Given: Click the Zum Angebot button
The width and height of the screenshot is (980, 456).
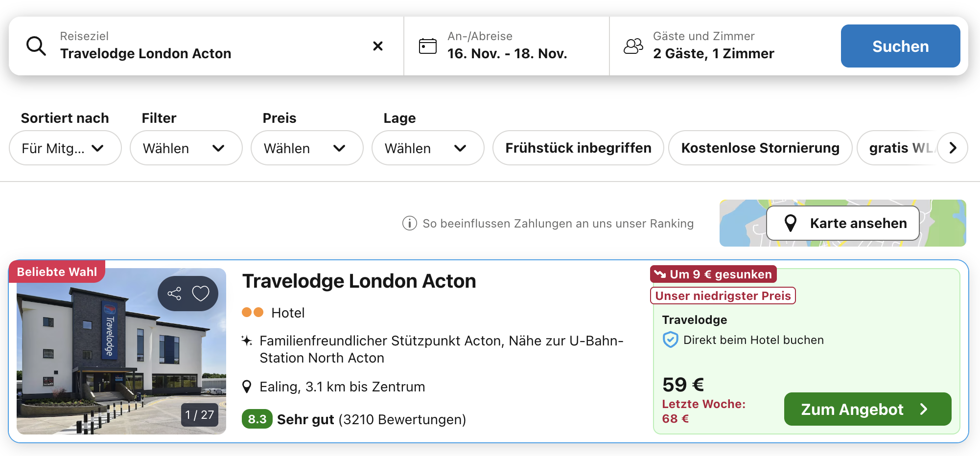Looking at the screenshot, I should point(867,409).
